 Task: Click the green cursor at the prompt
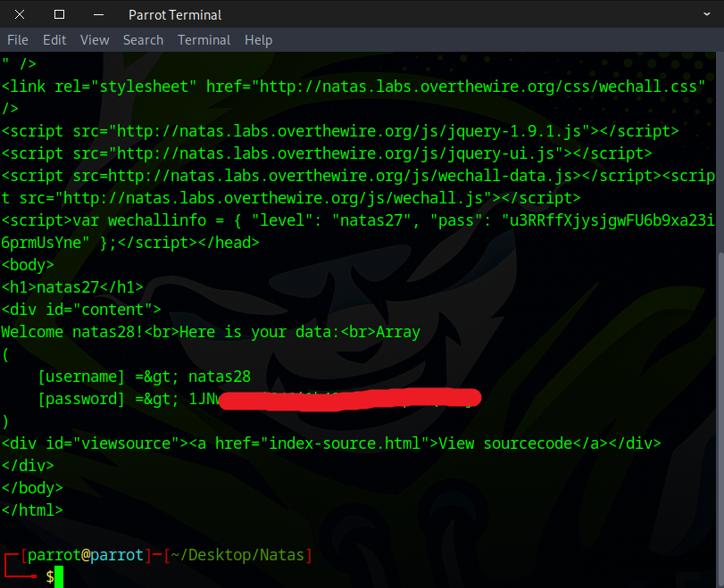coord(59,577)
